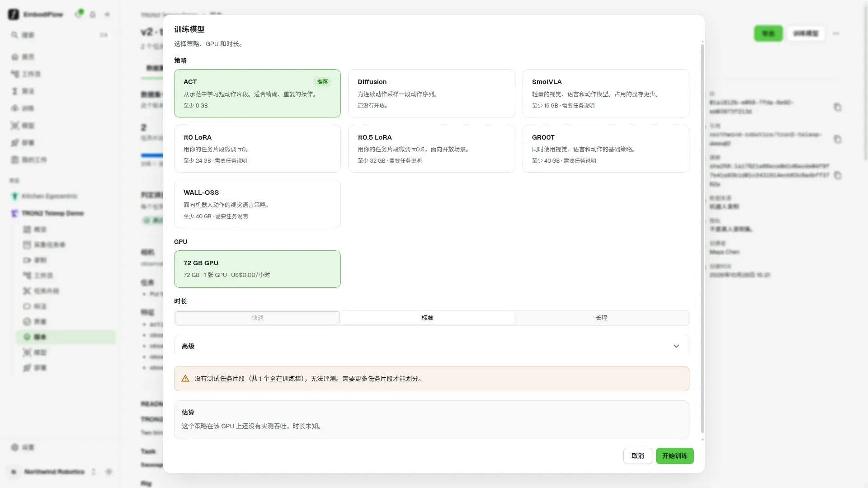Click the status icon beside the EmbodiFlow name
The image size is (868, 488).
pyautogui.click(x=79, y=14)
